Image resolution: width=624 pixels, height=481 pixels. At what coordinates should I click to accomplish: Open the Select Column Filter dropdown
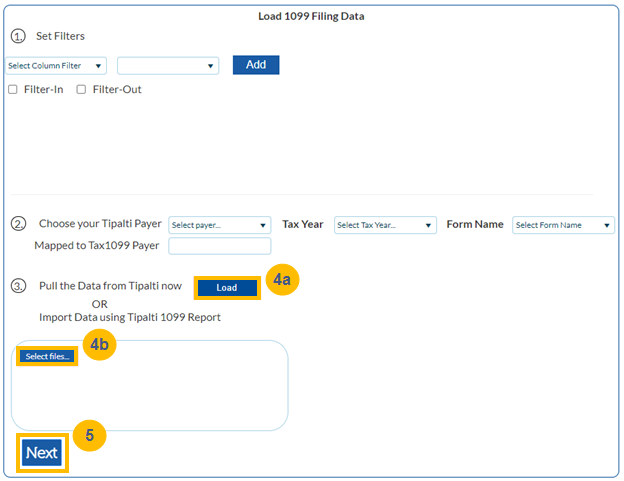[56, 66]
